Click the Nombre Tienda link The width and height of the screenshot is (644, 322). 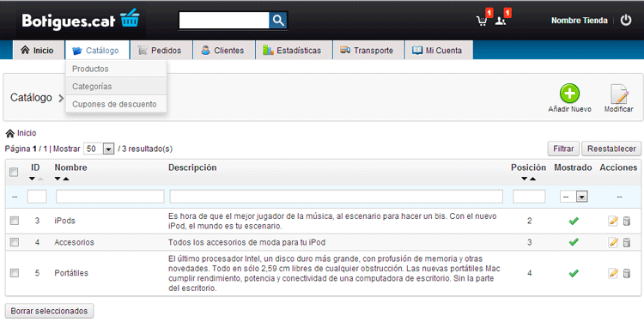click(579, 21)
